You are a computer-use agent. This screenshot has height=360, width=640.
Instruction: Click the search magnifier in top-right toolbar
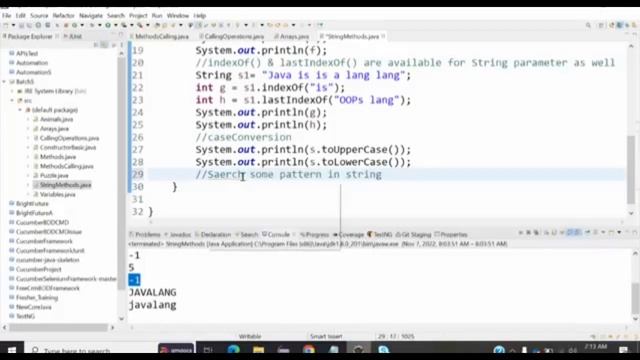tap(588, 25)
